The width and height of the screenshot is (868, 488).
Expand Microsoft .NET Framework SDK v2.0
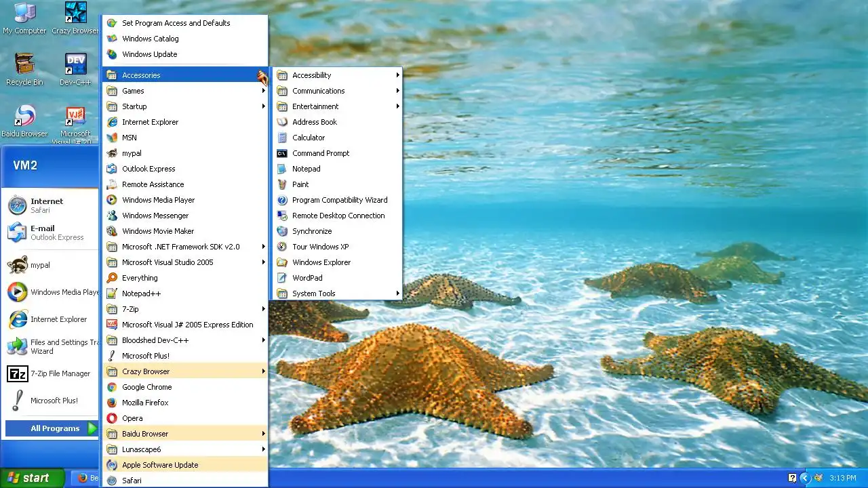185,247
